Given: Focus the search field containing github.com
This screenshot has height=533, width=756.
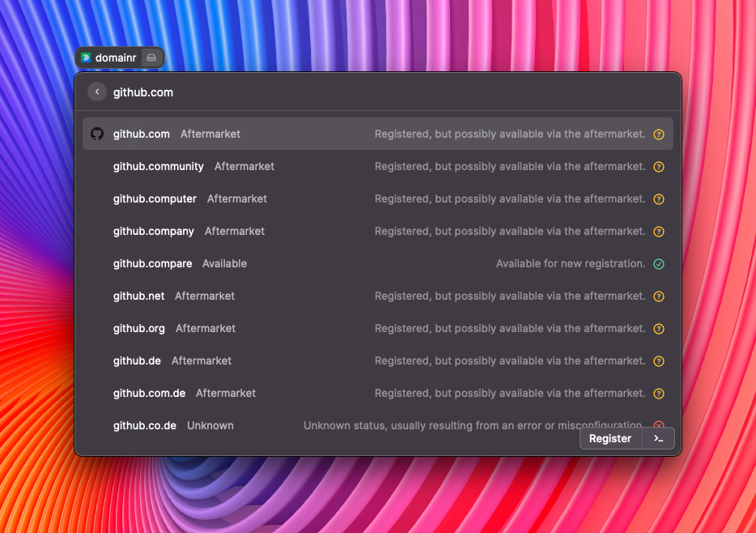Looking at the screenshot, I should tap(378, 92).
